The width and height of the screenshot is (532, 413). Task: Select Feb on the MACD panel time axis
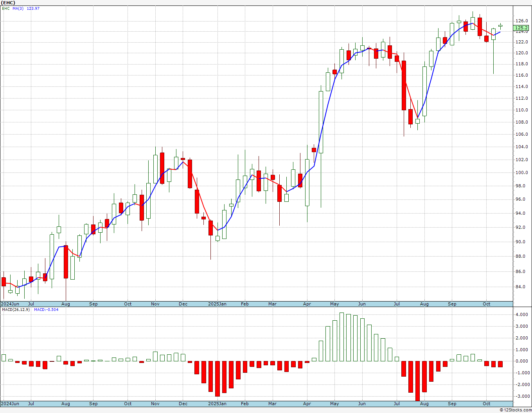click(x=245, y=404)
